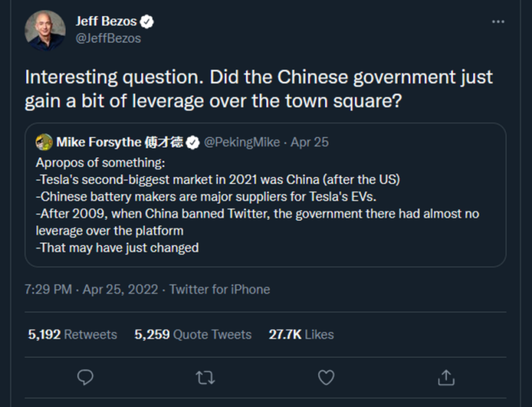View the 5,259 Quote Tweets list
The height and width of the screenshot is (407, 532).
[x=193, y=334]
